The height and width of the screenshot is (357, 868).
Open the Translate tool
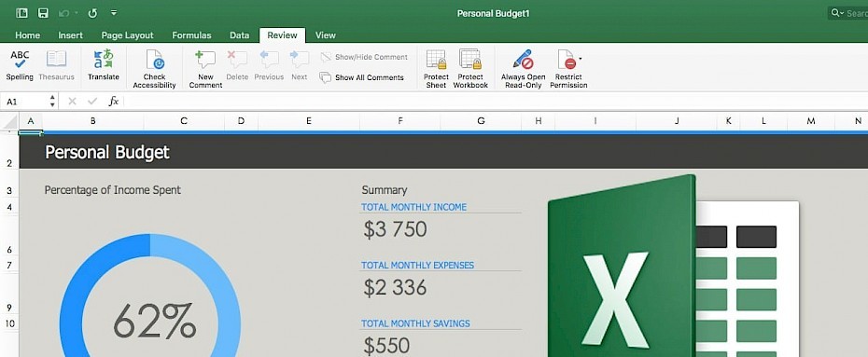tap(104, 66)
